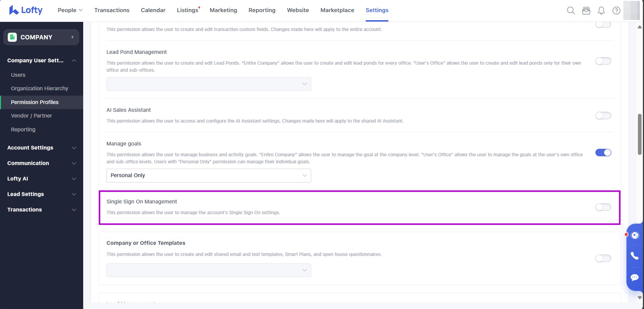Click the user avatar thumbnail
The height and width of the screenshot is (309, 644).
pos(632,10)
